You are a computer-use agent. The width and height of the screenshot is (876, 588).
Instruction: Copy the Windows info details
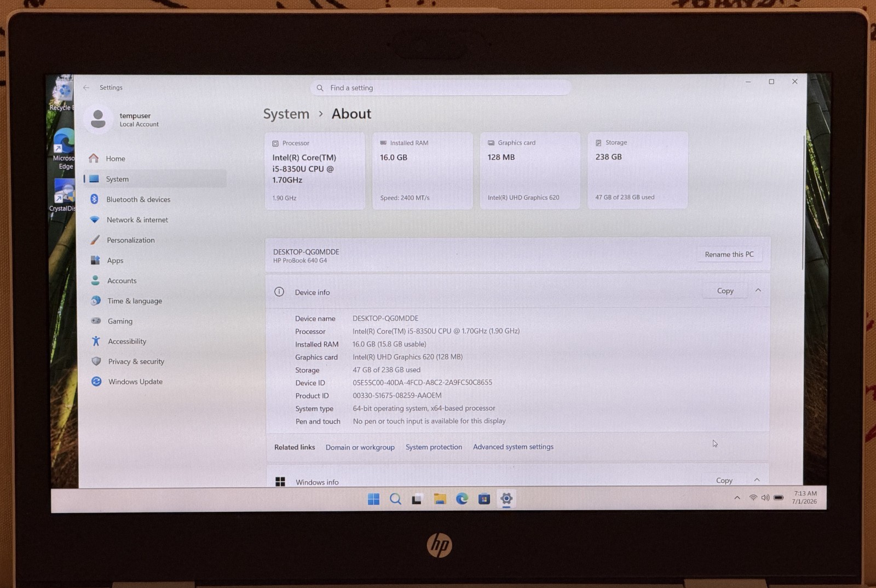724,480
